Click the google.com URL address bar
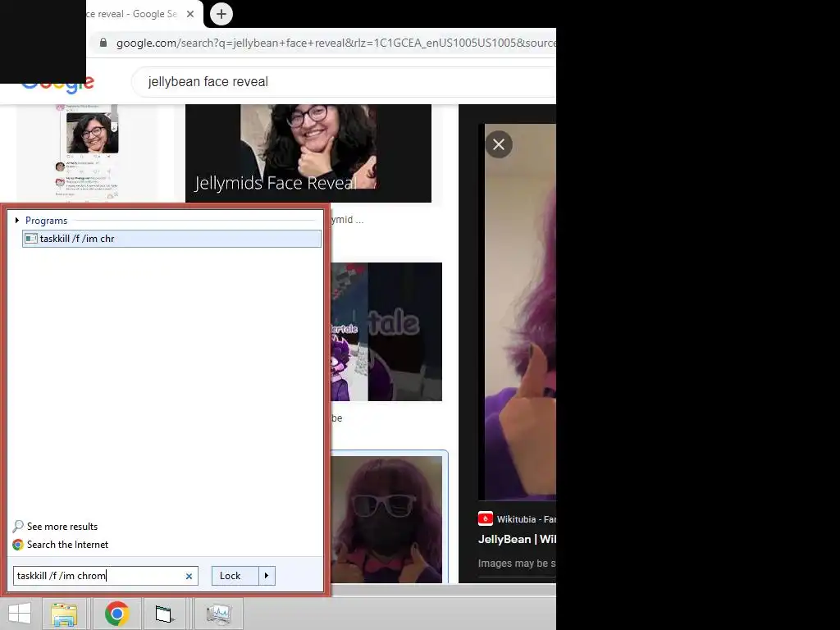This screenshot has height=630, width=840. tap(336, 43)
